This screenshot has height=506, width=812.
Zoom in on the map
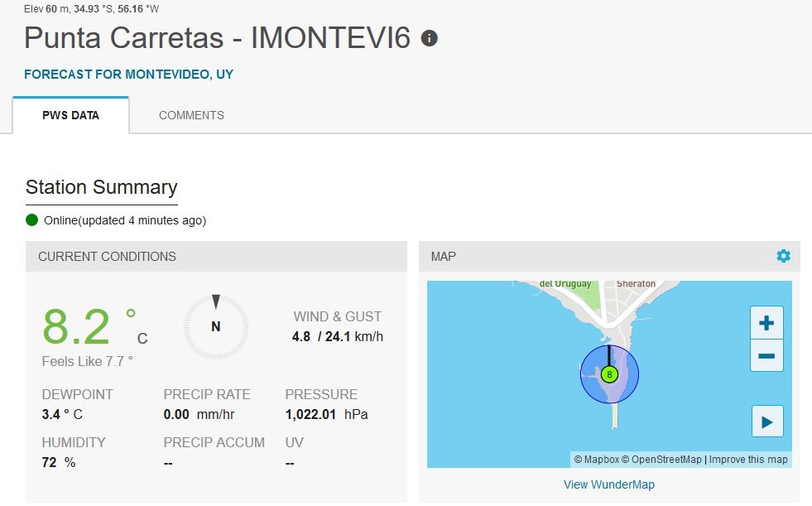[x=766, y=323]
